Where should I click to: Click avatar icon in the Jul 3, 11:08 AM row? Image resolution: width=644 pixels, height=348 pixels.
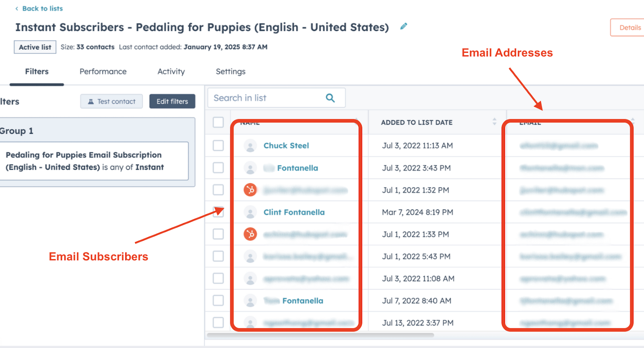(x=250, y=279)
